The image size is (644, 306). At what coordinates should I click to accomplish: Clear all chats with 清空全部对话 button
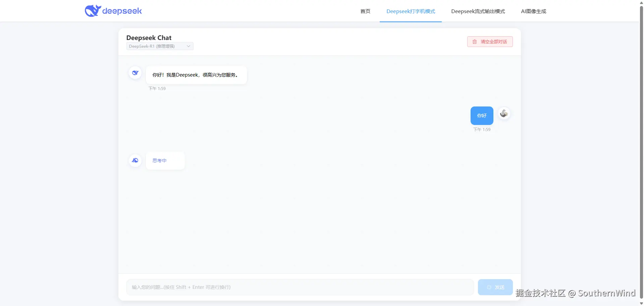[x=490, y=42]
